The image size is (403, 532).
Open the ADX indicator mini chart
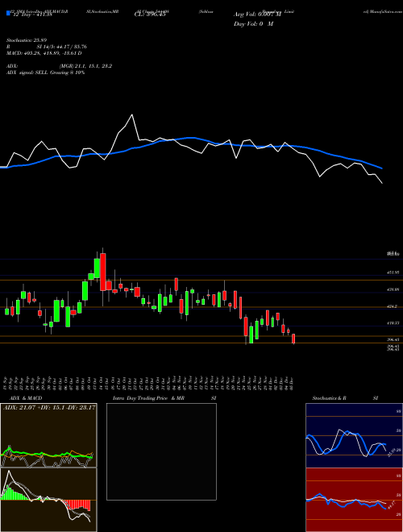click(49, 435)
